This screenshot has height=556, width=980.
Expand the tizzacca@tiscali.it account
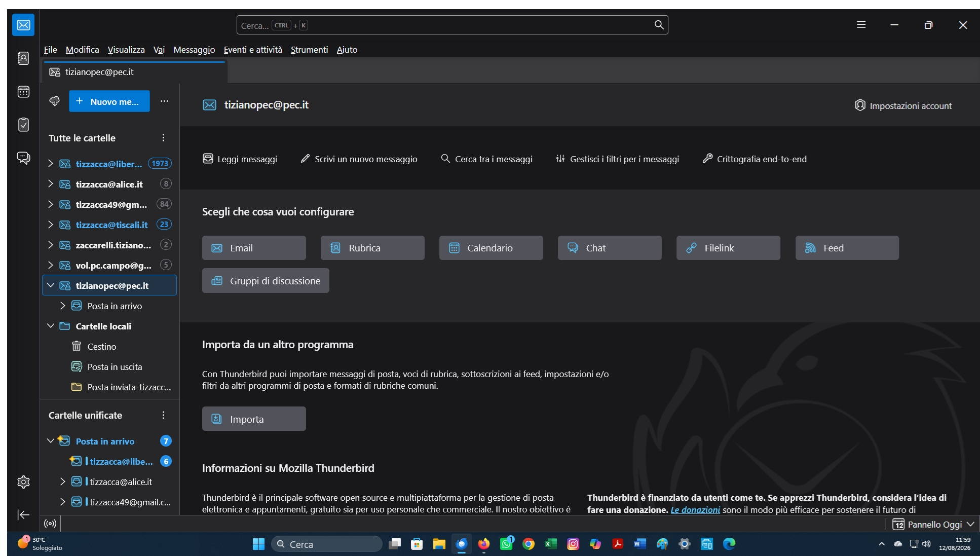point(50,224)
